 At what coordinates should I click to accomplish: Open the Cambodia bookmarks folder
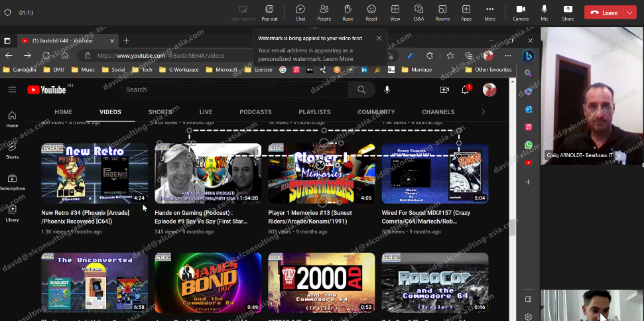tap(20, 70)
